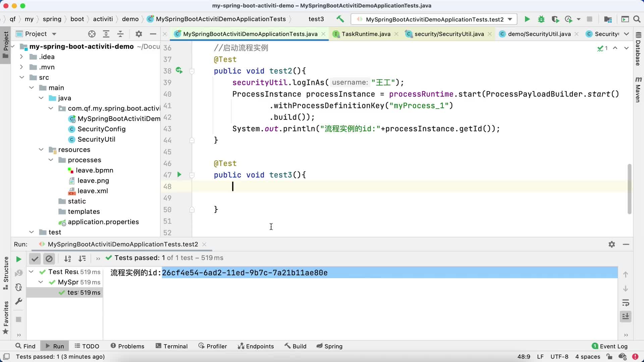This screenshot has width=644, height=362.
Task: Show hidden editor tabs dropdown arrow
Action: (626, 34)
